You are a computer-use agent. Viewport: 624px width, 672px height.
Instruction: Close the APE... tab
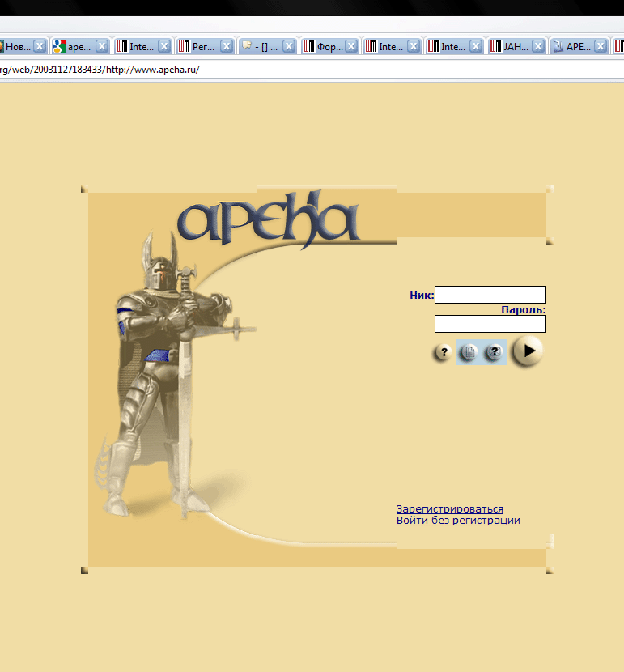(x=601, y=46)
